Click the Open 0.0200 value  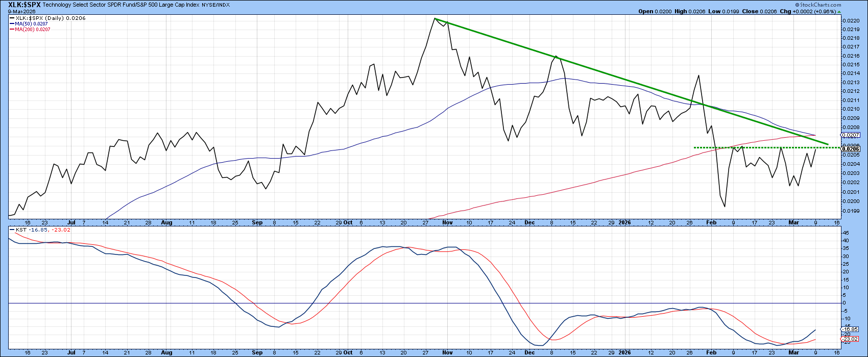[654, 11]
